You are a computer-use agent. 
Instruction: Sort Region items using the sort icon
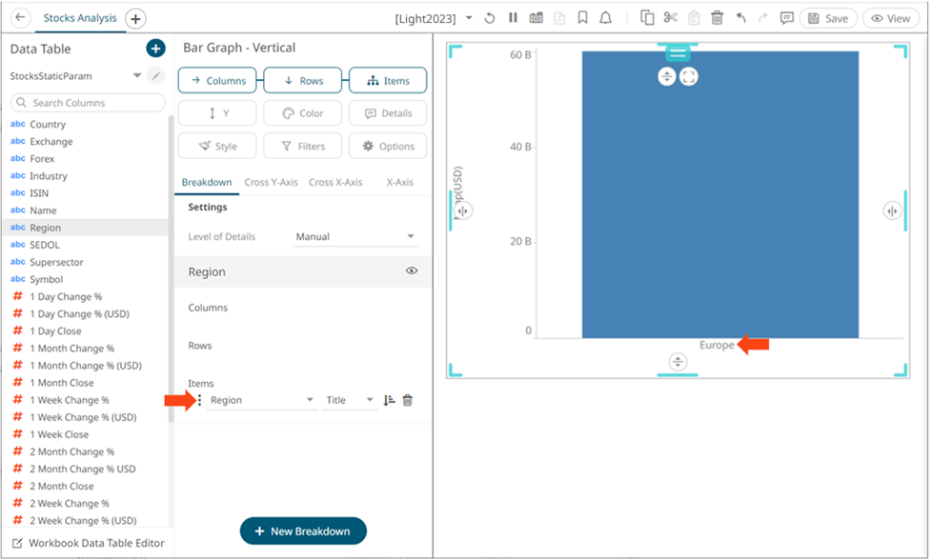389,400
